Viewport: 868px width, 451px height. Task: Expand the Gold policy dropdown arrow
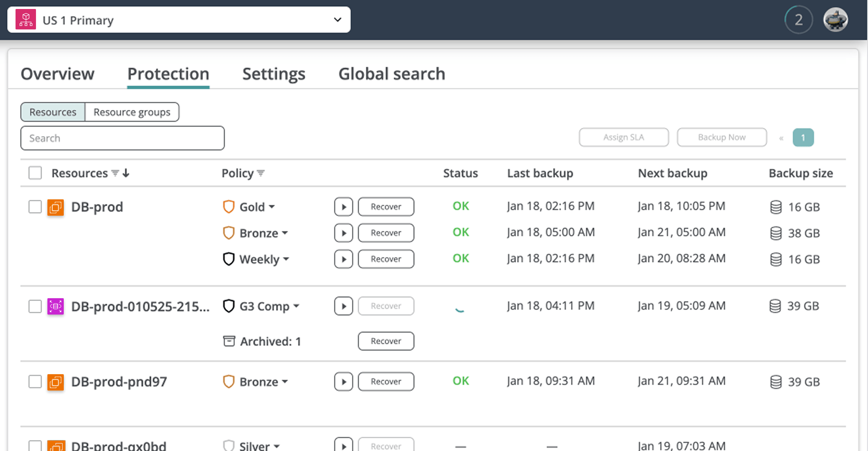(x=272, y=207)
